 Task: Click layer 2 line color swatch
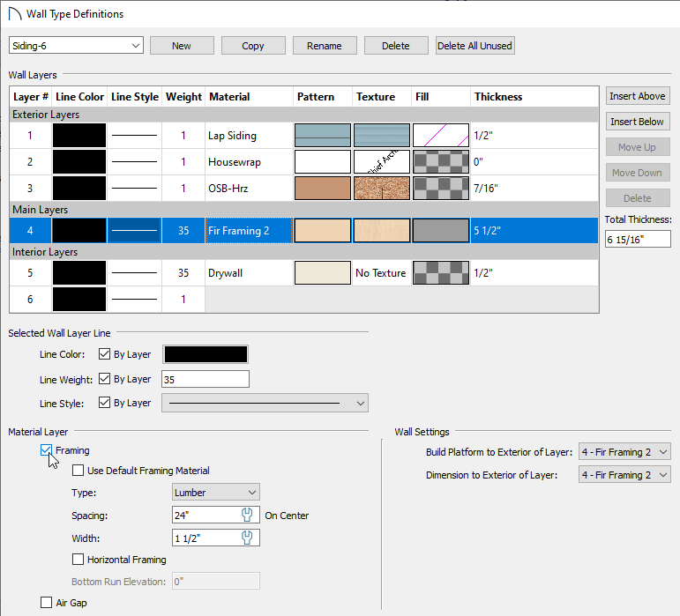click(x=79, y=161)
